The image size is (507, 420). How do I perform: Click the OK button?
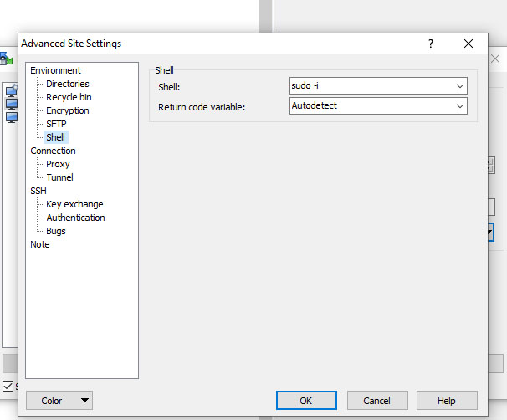click(x=306, y=401)
